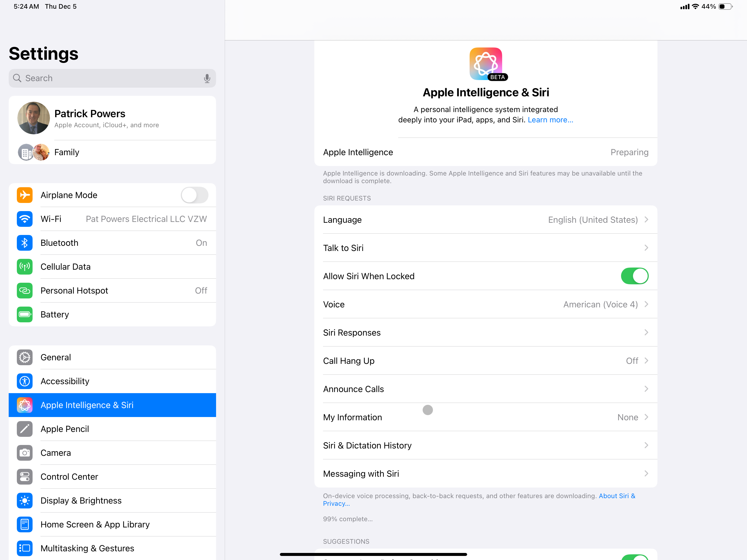Tap the Camera icon in the sidebar

click(25, 453)
